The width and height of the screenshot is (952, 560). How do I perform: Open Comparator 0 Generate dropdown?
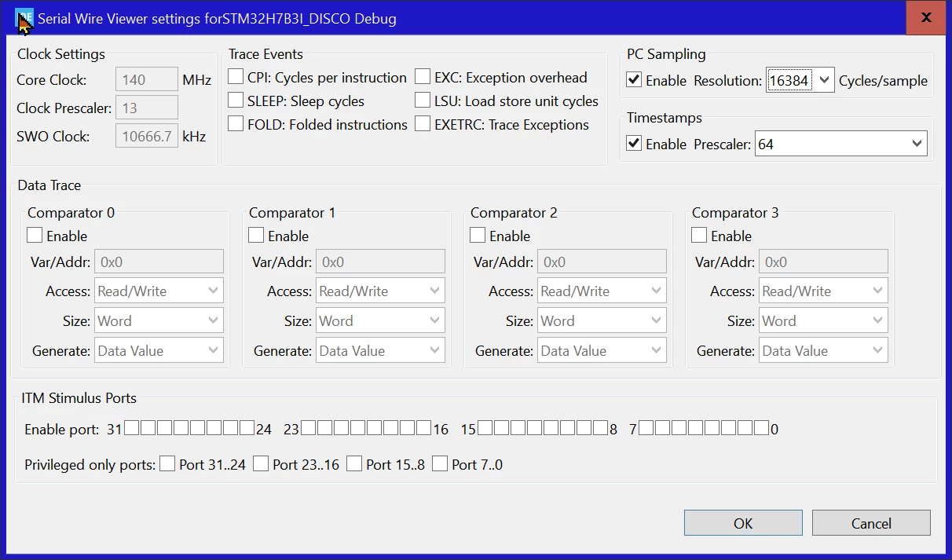159,350
